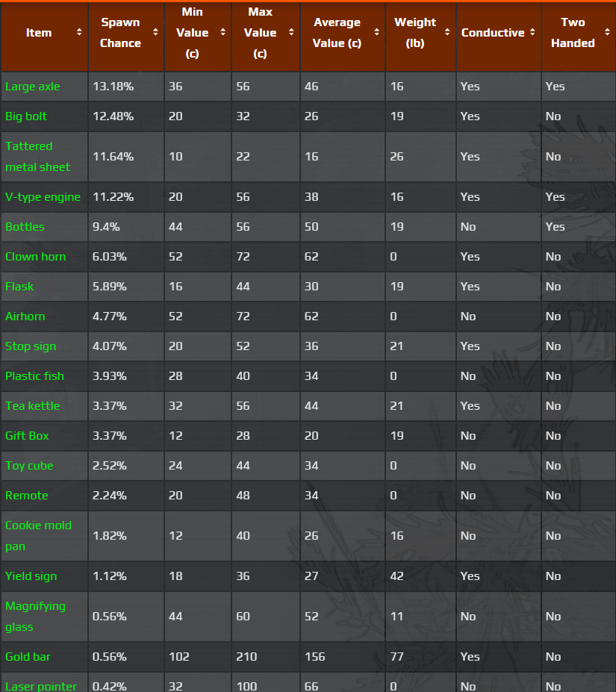The width and height of the screenshot is (616, 692).
Task: Click Min Value column sort arrows
Action: [x=223, y=33]
